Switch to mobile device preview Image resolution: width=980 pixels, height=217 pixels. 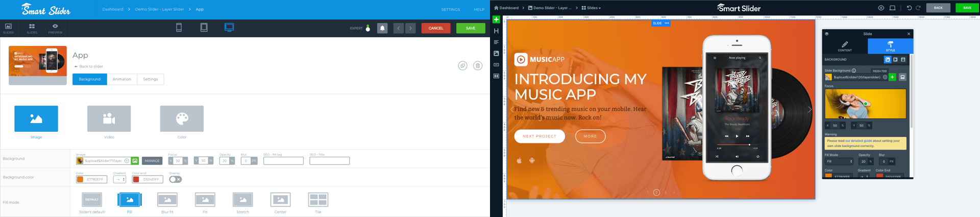(179, 28)
